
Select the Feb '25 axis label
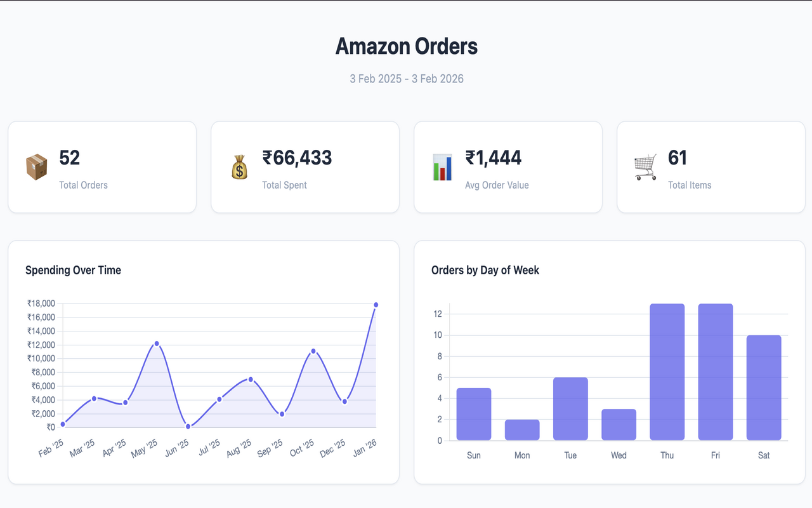pos(50,446)
